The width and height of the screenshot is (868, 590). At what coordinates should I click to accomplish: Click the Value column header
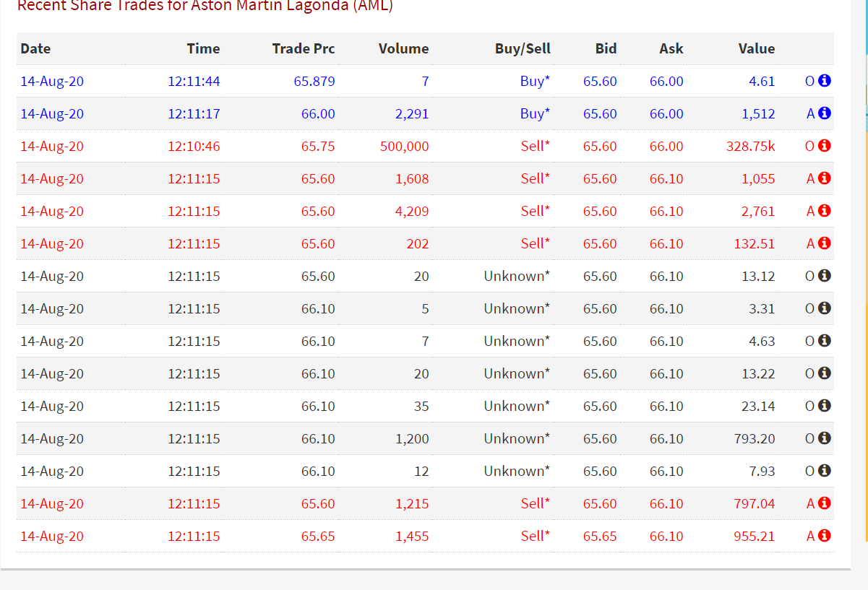[757, 49]
